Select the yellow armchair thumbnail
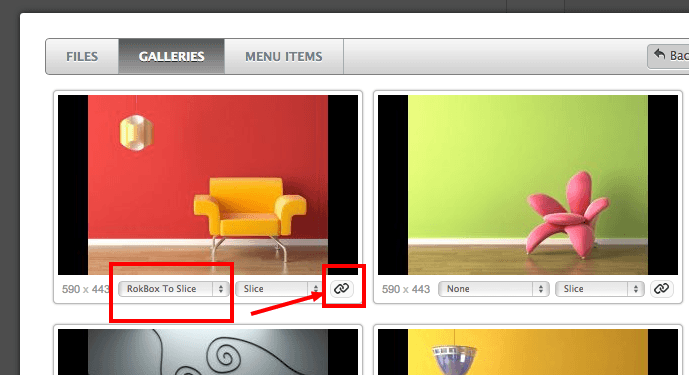This screenshot has height=375, width=689. pos(208,185)
